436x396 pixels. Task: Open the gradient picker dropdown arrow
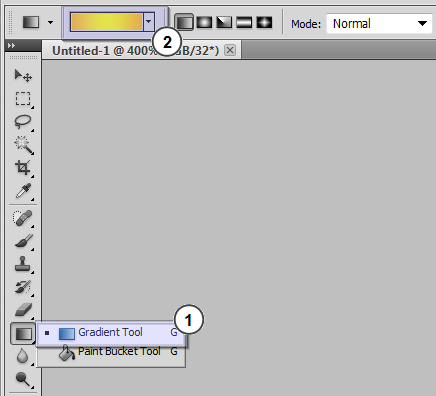pyautogui.click(x=149, y=22)
